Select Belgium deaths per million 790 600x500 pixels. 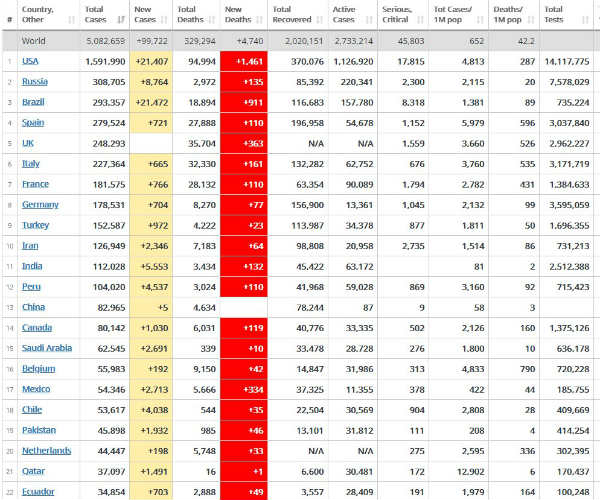[528, 369]
